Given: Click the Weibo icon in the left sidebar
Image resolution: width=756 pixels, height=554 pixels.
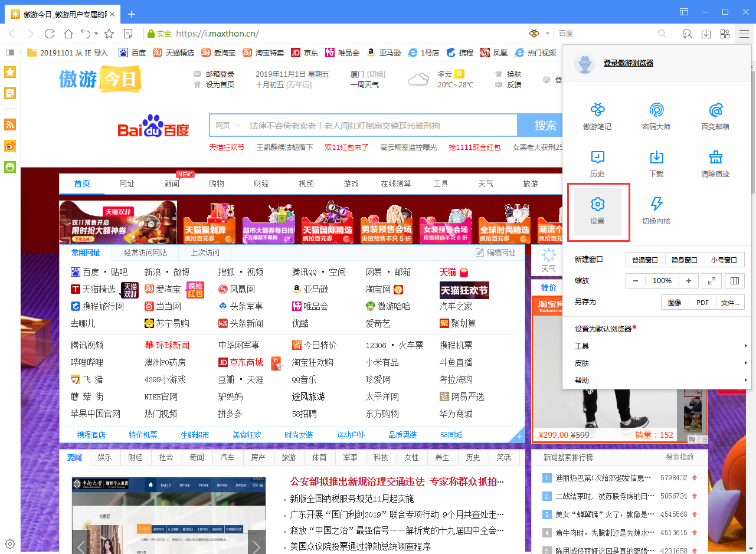Looking at the screenshot, I should (x=9, y=146).
